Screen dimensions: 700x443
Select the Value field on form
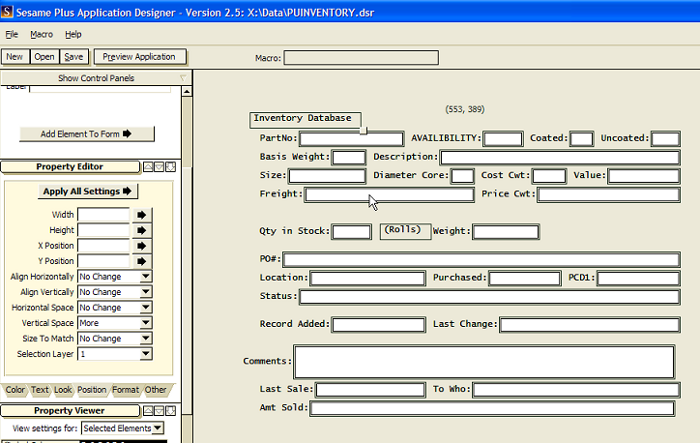[644, 176]
